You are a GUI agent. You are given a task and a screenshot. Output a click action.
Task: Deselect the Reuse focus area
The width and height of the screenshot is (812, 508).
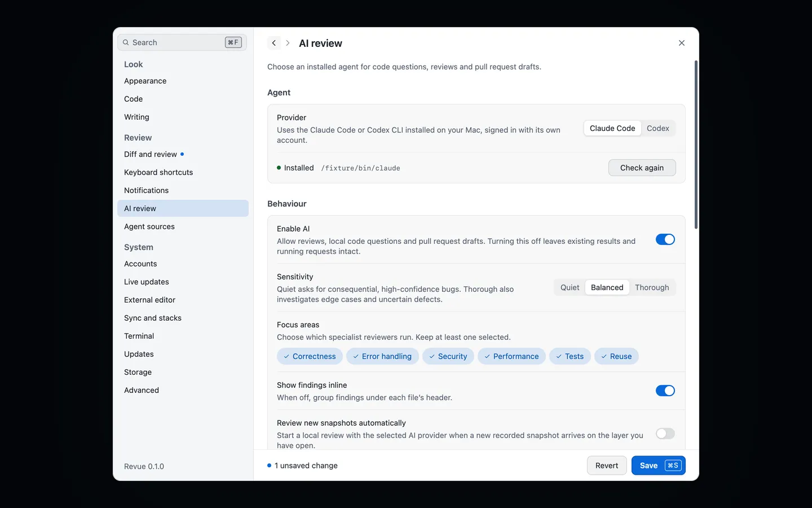click(616, 356)
